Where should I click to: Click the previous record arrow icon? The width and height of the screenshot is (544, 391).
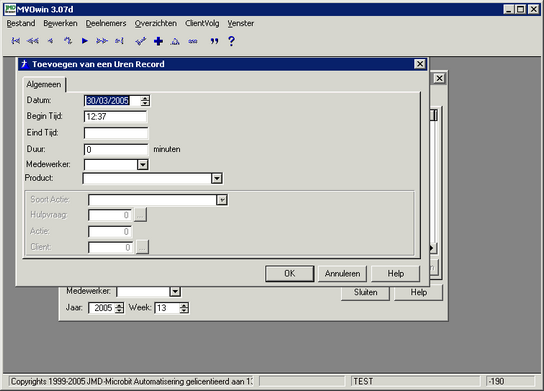[51, 41]
